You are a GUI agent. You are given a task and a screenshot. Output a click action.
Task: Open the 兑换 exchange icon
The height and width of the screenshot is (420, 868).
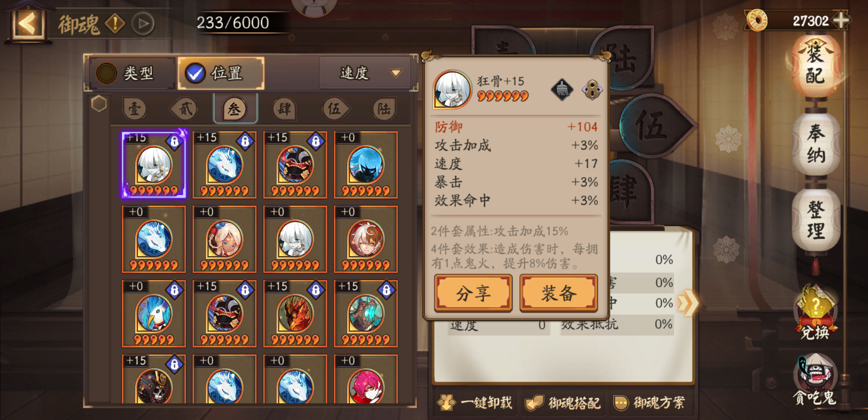(x=815, y=312)
